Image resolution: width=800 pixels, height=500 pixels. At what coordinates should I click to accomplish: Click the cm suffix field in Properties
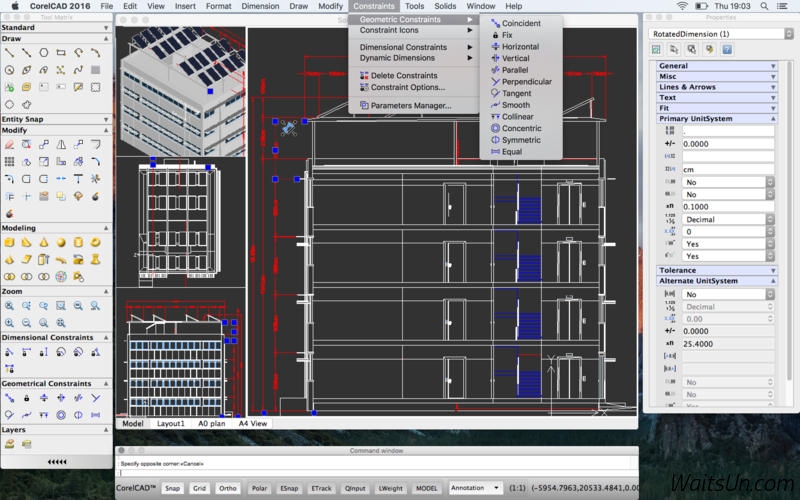tap(728, 169)
